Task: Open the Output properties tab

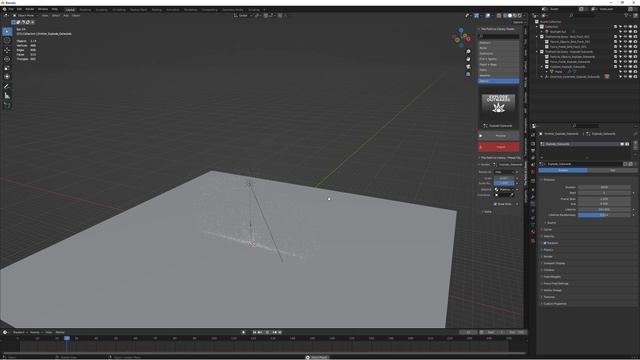Action: click(533, 151)
